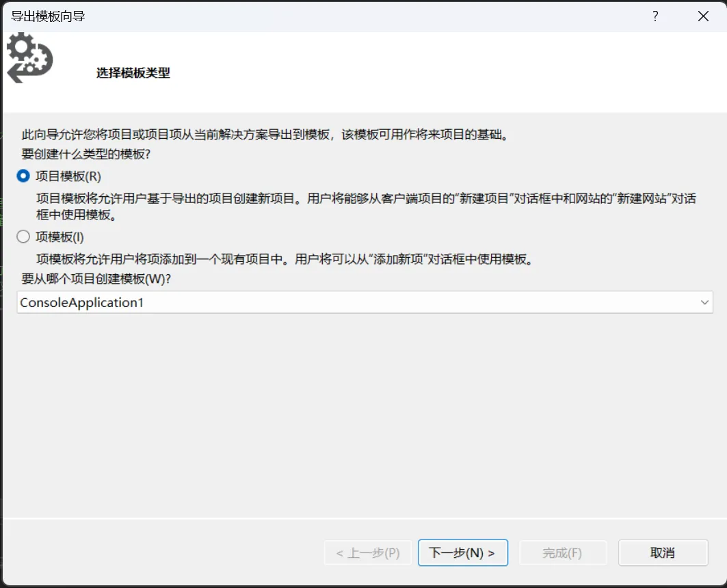727x588 pixels.
Task: Click the 选择模板类型 heading
Action: click(133, 73)
